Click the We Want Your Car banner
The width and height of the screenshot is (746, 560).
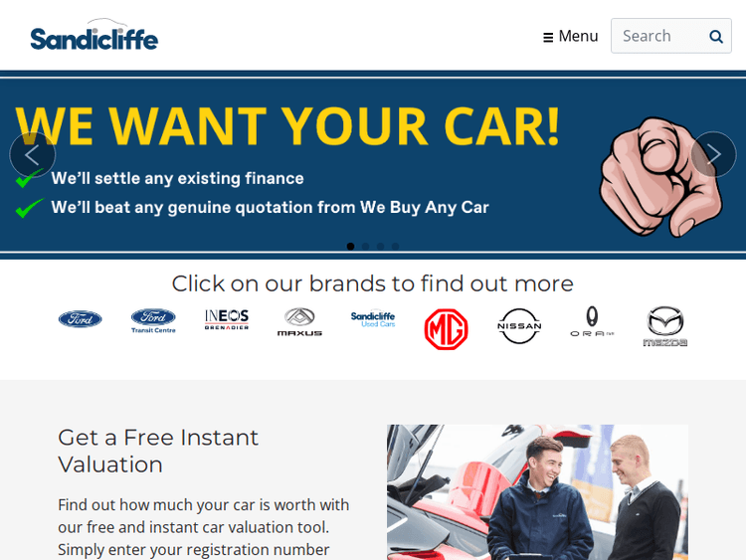(373, 165)
